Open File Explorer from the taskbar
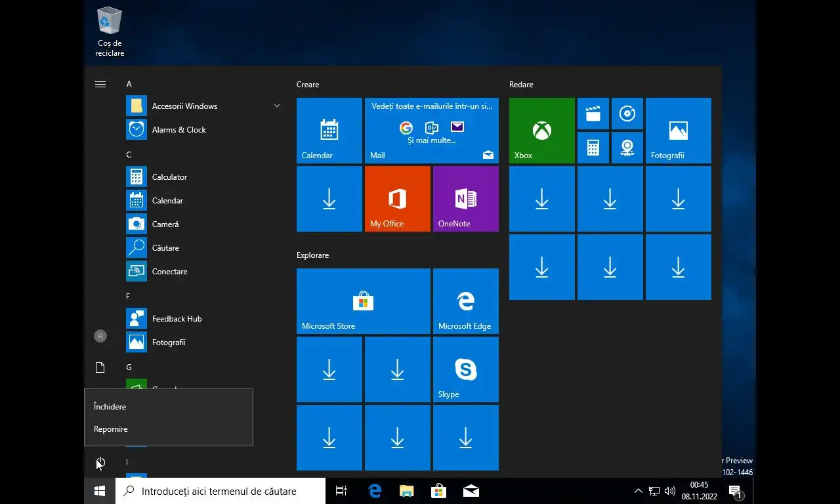Viewport: 840px width, 504px height. [407, 491]
